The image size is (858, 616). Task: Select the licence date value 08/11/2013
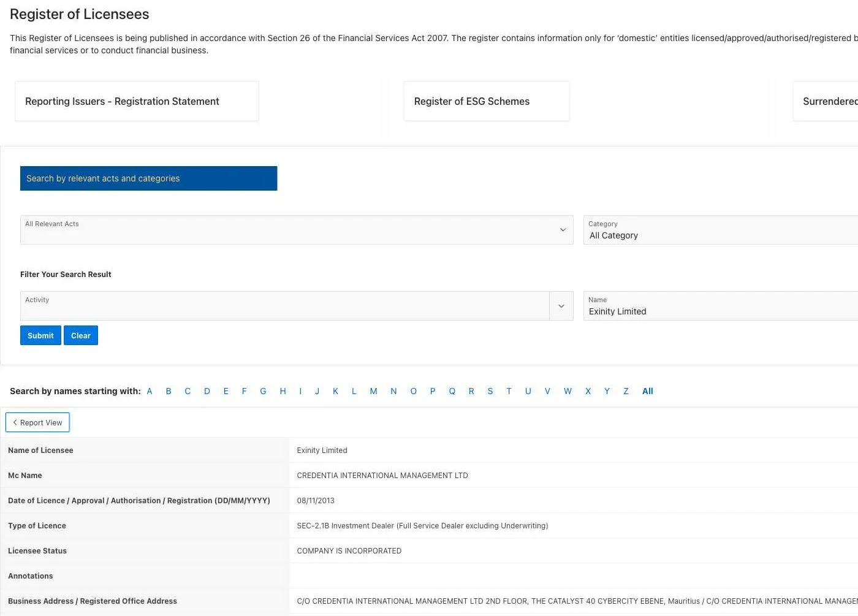click(x=316, y=501)
